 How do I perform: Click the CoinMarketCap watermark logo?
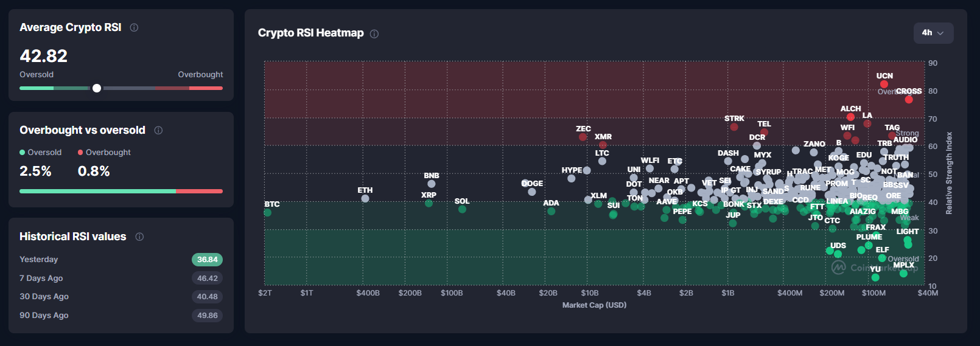839,268
